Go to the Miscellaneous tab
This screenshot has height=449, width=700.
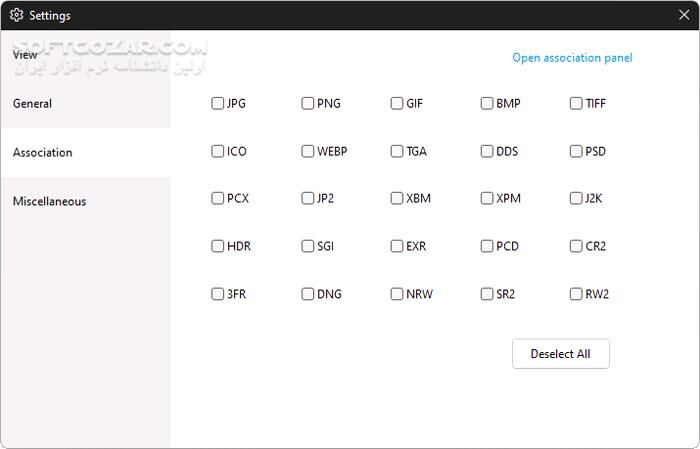pyautogui.click(x=50, y=202)
